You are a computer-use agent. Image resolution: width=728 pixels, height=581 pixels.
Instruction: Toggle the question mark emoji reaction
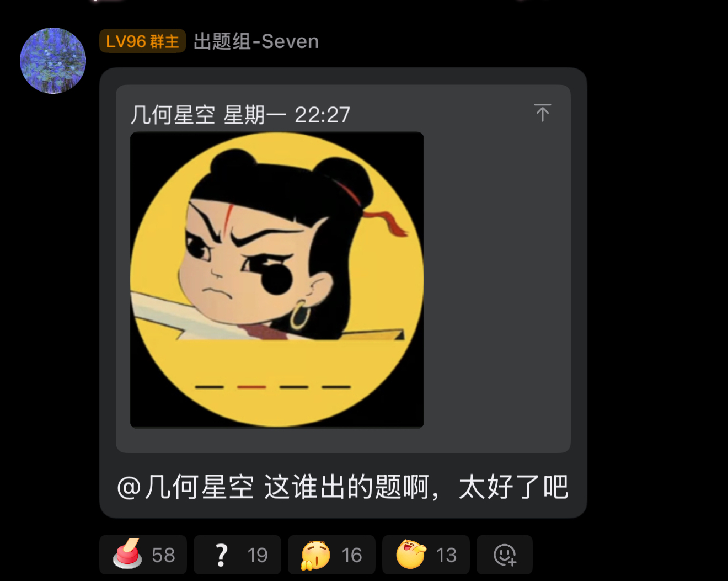click(x=237, y=555)
